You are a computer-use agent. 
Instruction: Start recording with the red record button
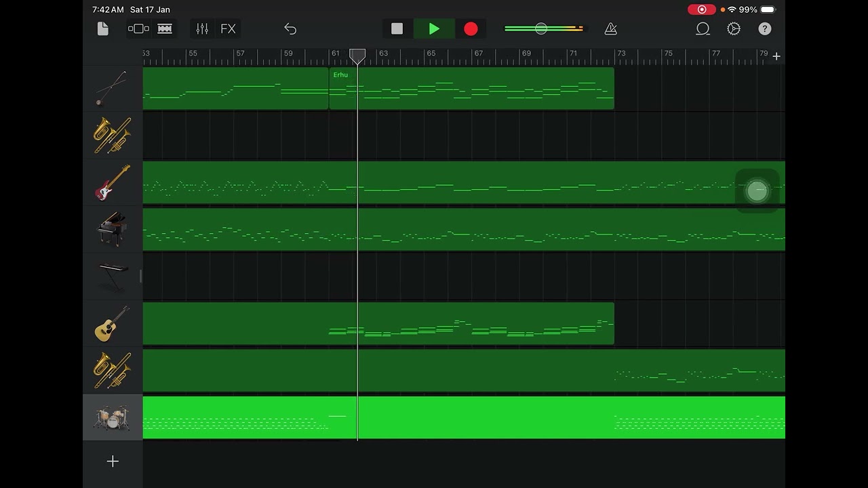click(471, 28)
